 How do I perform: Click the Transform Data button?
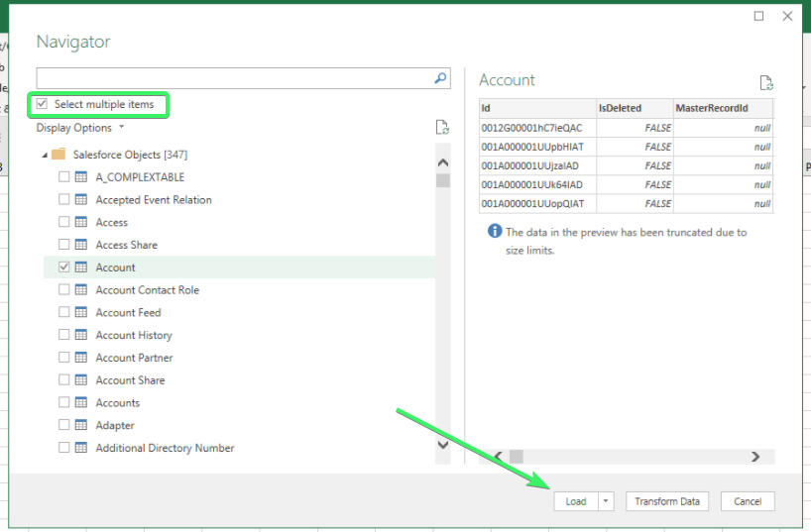click(x=666, y=501)
